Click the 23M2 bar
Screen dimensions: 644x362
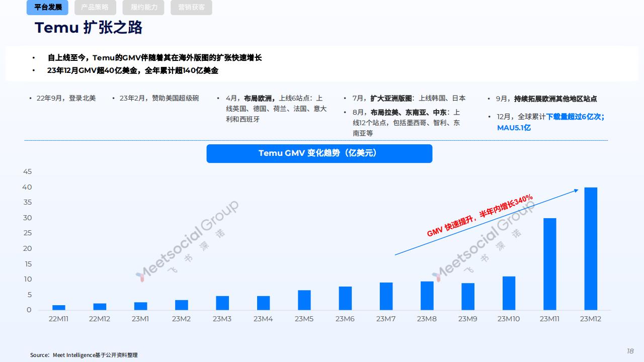point(182,305)
